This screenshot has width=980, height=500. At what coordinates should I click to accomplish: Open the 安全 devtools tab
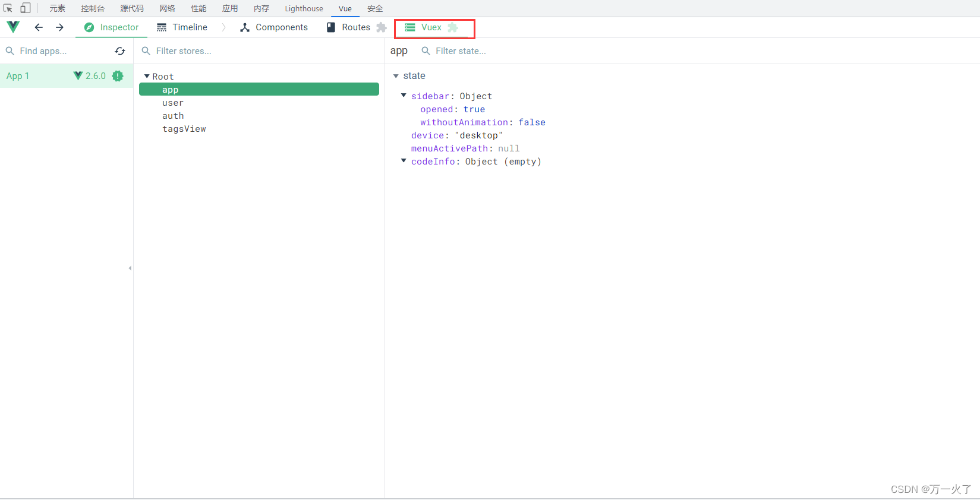point(375,8)
